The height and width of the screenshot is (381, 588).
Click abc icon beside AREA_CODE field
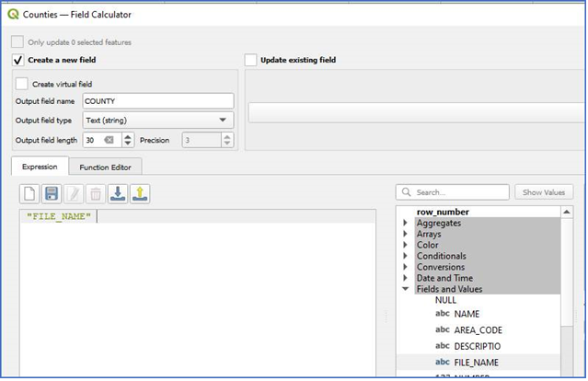click(x=443, y=329)
